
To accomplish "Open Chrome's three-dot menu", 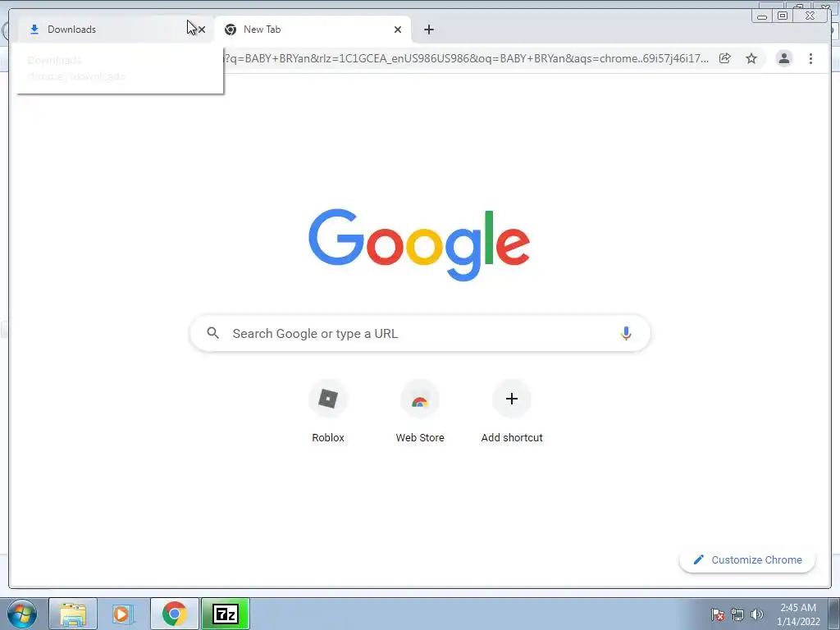I will coord(810,58).
